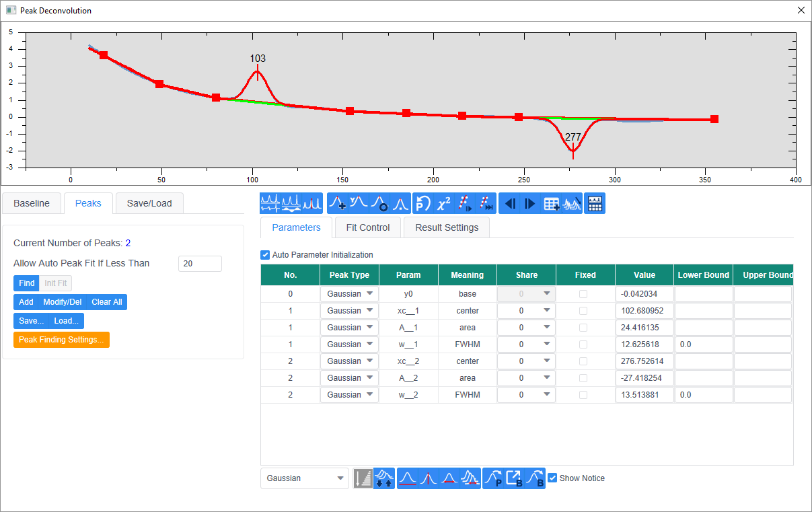Switch to the Baseline tab

tap(32, 203)
